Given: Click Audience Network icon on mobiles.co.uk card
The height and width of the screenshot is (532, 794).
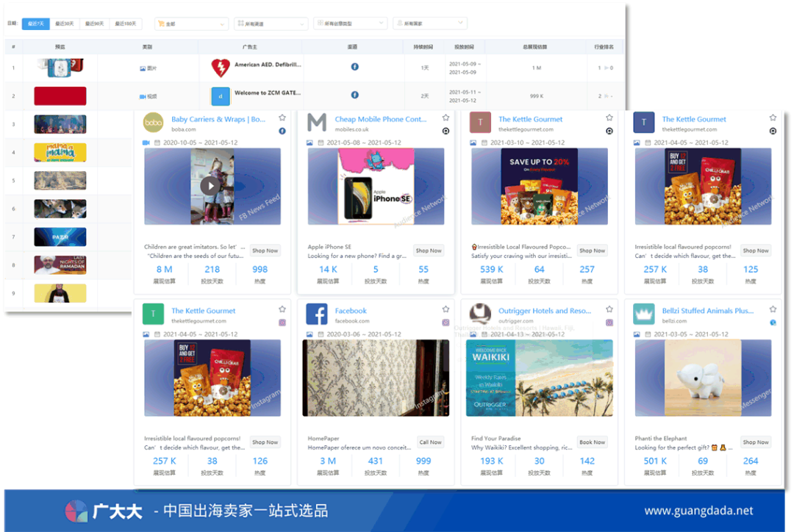Looking at the screenshot, I should point(446,131).
